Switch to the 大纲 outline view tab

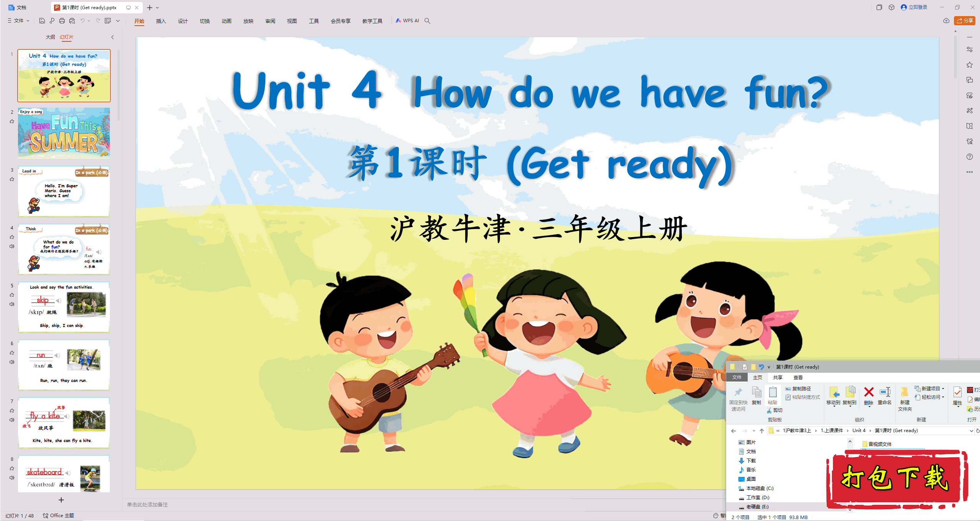(50, 37)
